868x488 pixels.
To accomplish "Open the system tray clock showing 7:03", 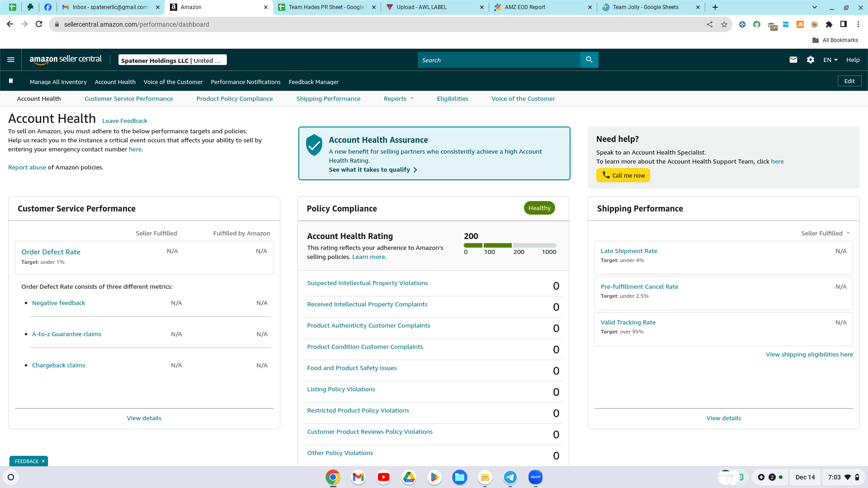I will coord(834,477).
